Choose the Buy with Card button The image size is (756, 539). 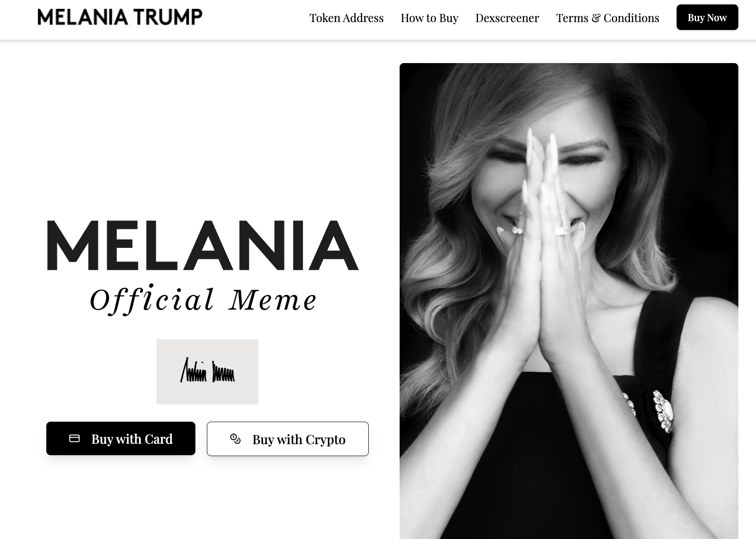(121, 438)
